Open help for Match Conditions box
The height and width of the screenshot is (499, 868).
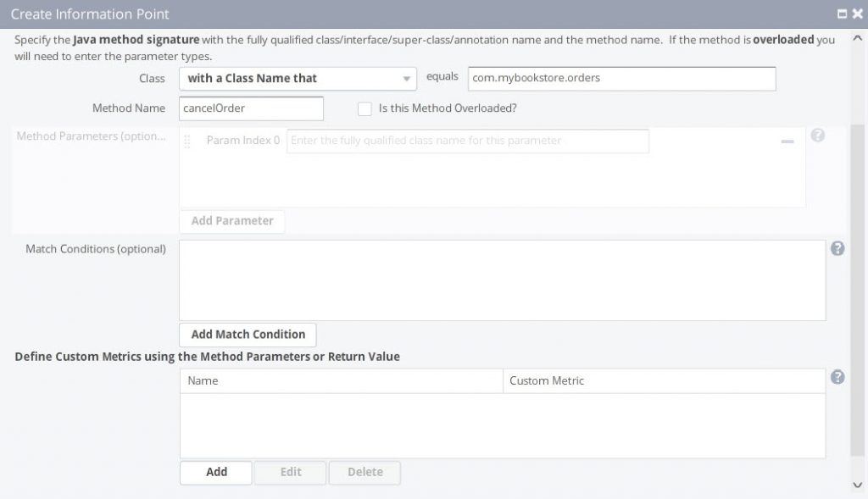tap(837, 248)
